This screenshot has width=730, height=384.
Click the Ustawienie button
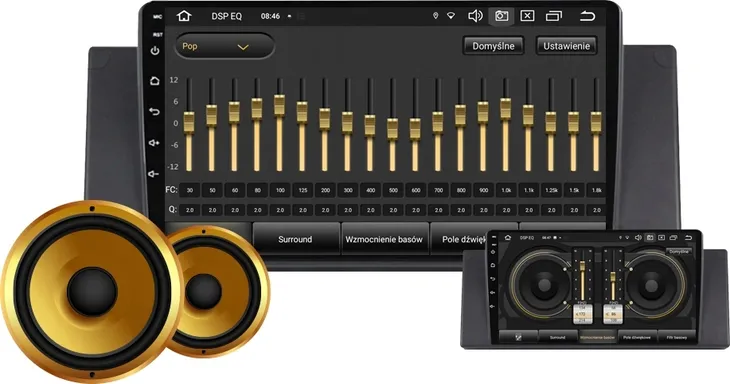coord(567,46)
